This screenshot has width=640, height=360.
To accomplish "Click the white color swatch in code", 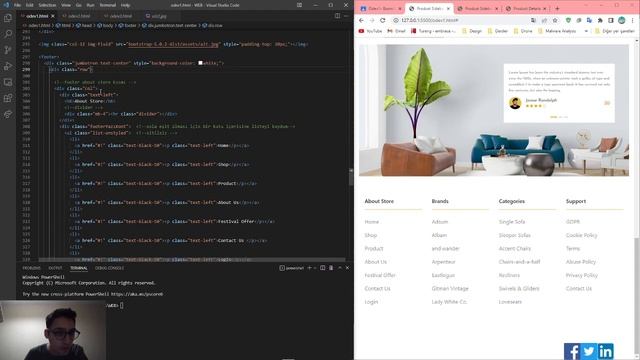I will pyautogui.click(x=200, y=63).
